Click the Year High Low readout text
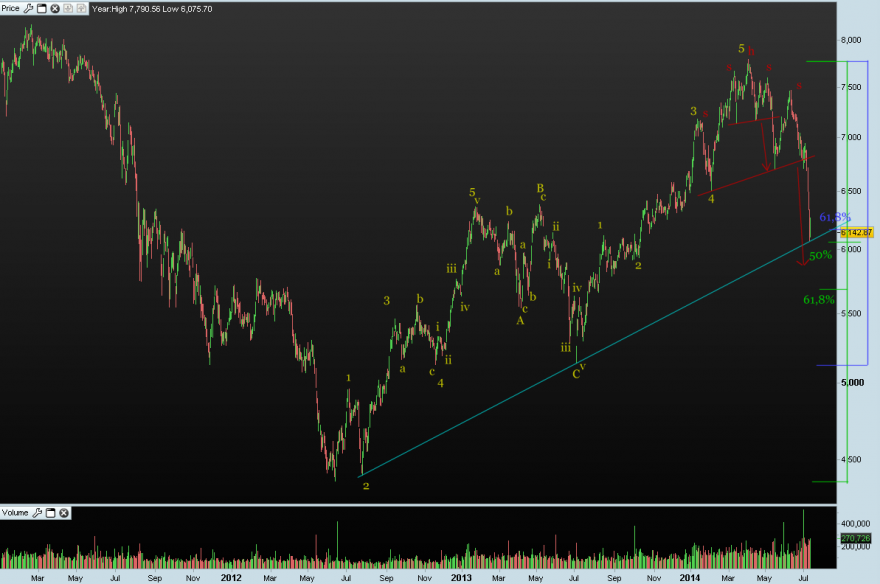Screen dimensions: 880x584 point(152,9)
